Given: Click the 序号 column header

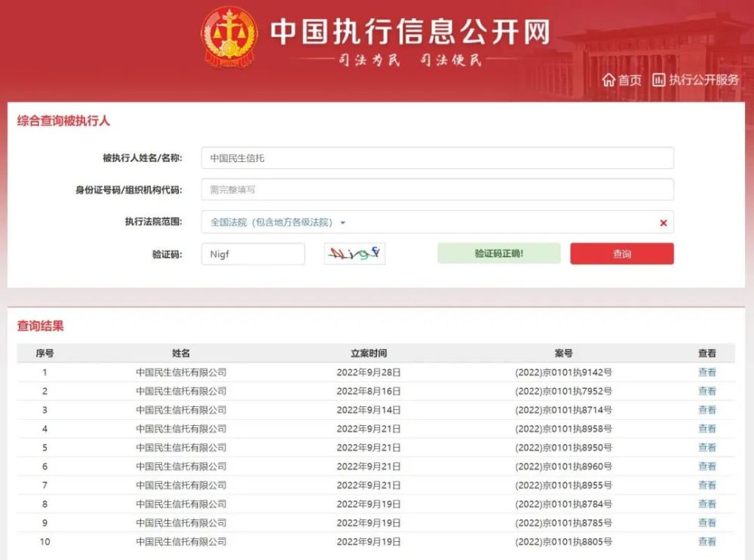Looking at the screenshot, I should pos(44,353).
